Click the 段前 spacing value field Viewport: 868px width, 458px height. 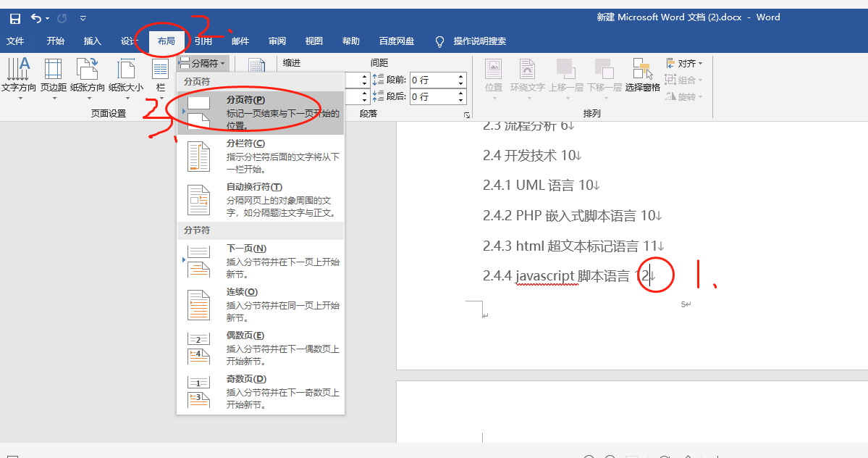point(433,80)
